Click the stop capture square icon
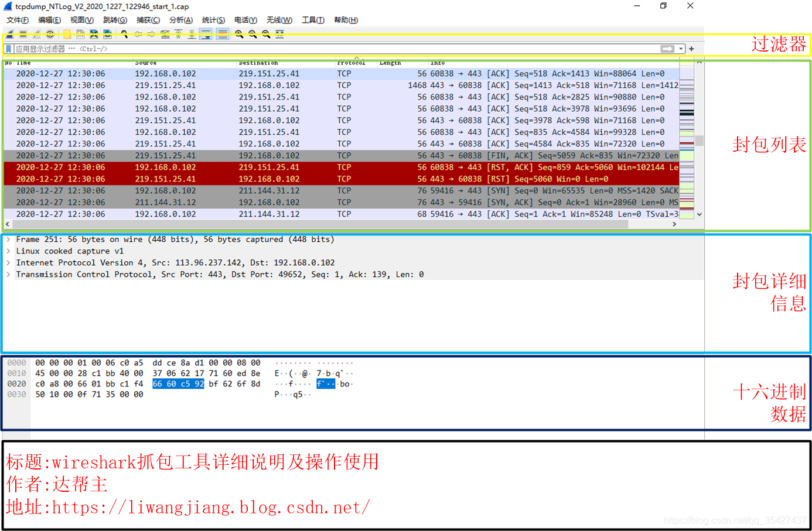 click(x=23, y=35)
